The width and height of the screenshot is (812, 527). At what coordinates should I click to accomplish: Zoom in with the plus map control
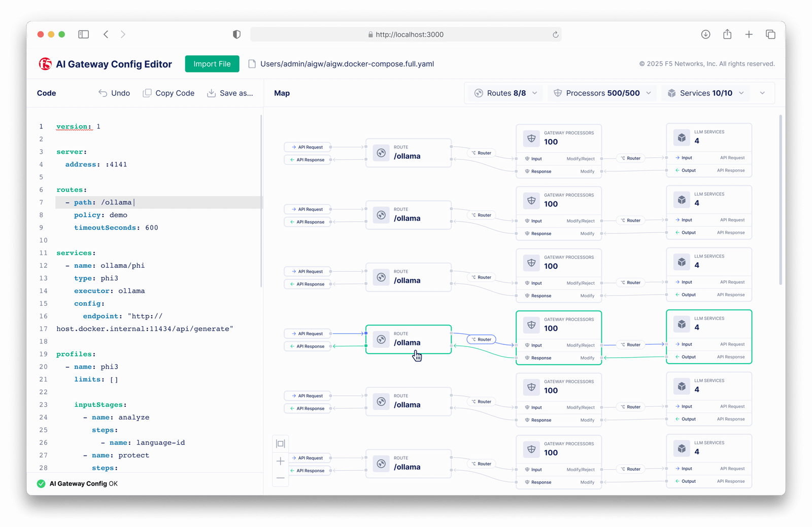(x=280, y=461)
